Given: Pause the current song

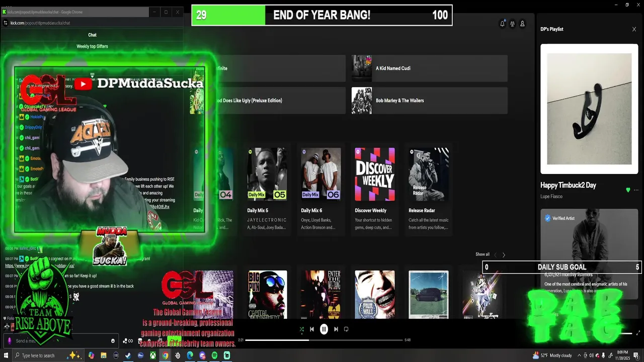Looking at the screenshot, I should pyautogui.click(x=324, y=329).
